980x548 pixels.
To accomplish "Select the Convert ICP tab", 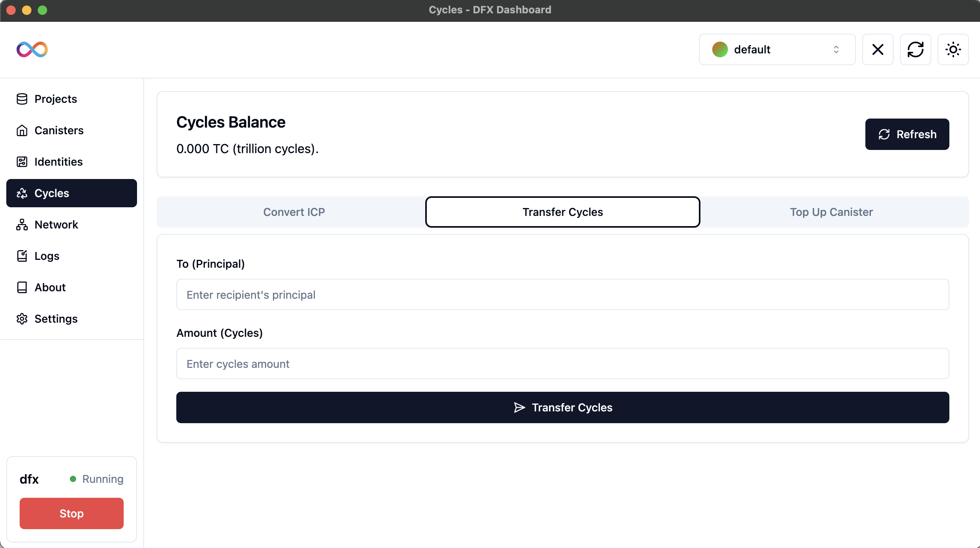I will [293, 212].
